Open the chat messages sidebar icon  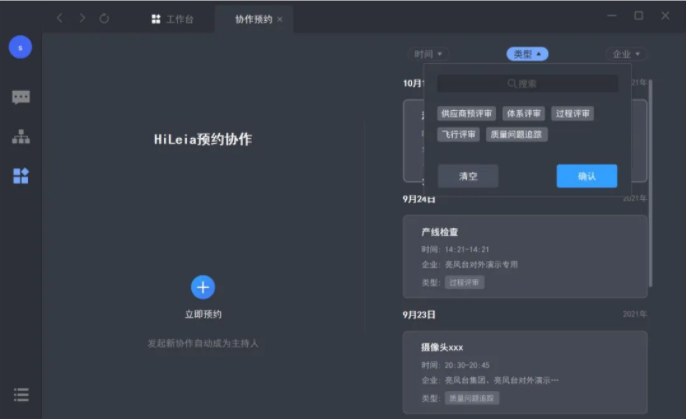20,97
